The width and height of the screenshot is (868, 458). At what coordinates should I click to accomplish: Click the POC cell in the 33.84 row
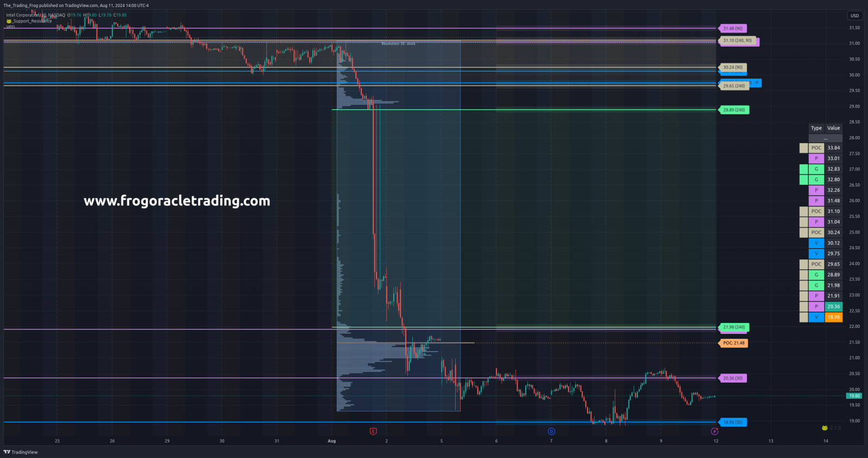point(816,147)
